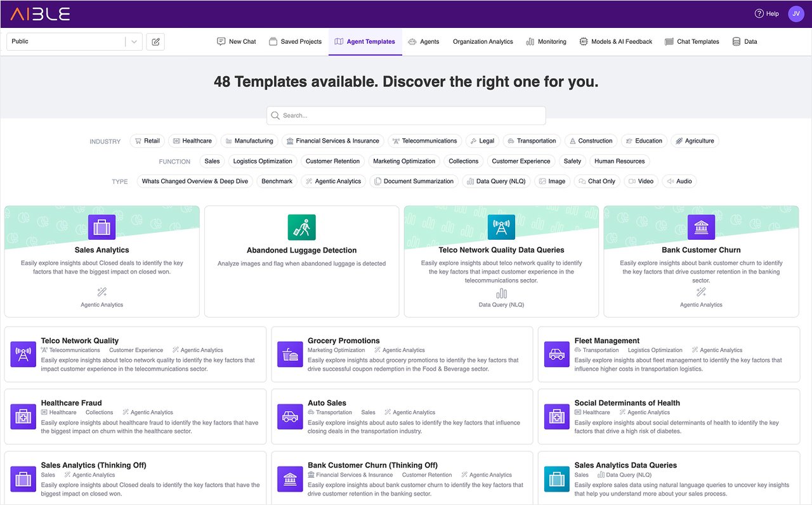This screenshot has height=505, width=812.
Task: Open the Help link
Action: pyautogui.click(x=766, y=14)
